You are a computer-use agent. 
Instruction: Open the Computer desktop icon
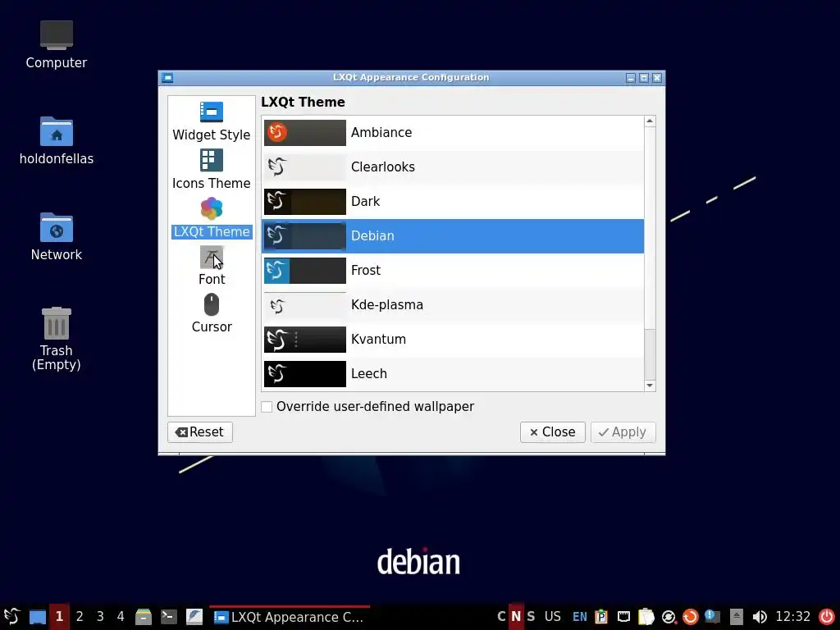(x=57, y=45)
